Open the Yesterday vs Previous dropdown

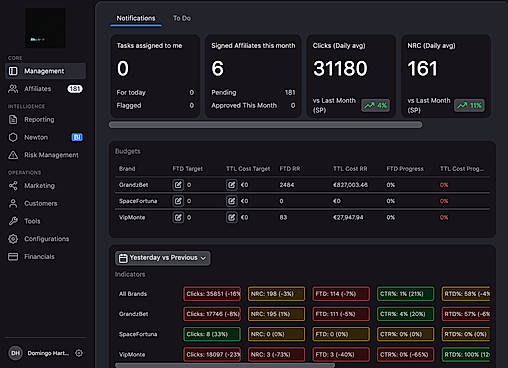click(163, 258)
